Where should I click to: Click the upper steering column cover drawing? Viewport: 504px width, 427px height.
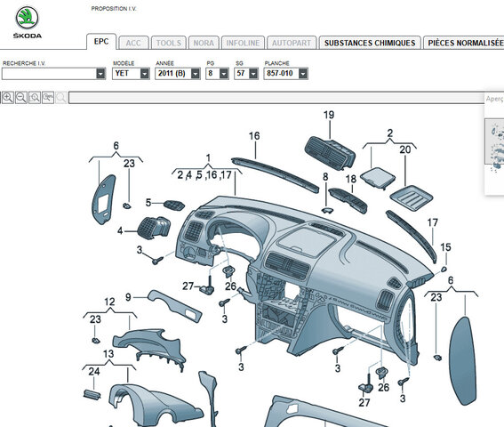tap(149, 349)
